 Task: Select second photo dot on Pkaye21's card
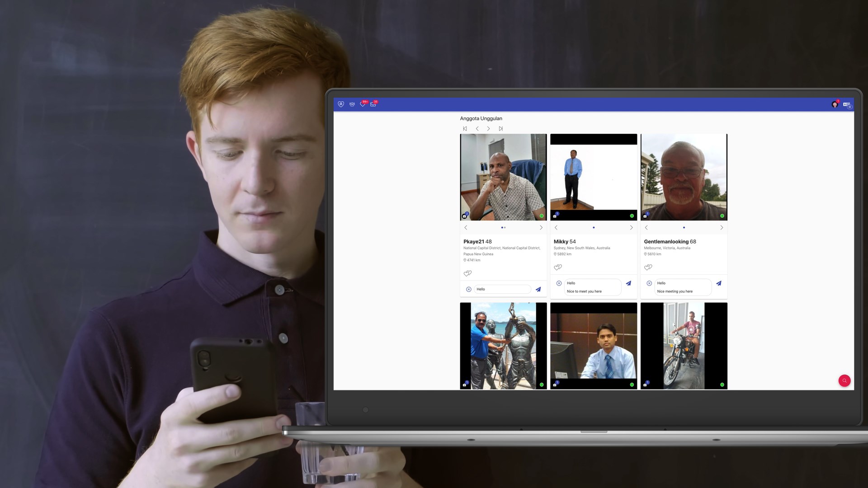coord(505,228)
